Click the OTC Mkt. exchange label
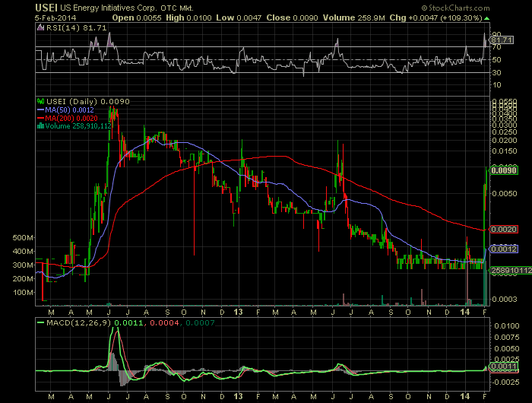 pos(177,8)
